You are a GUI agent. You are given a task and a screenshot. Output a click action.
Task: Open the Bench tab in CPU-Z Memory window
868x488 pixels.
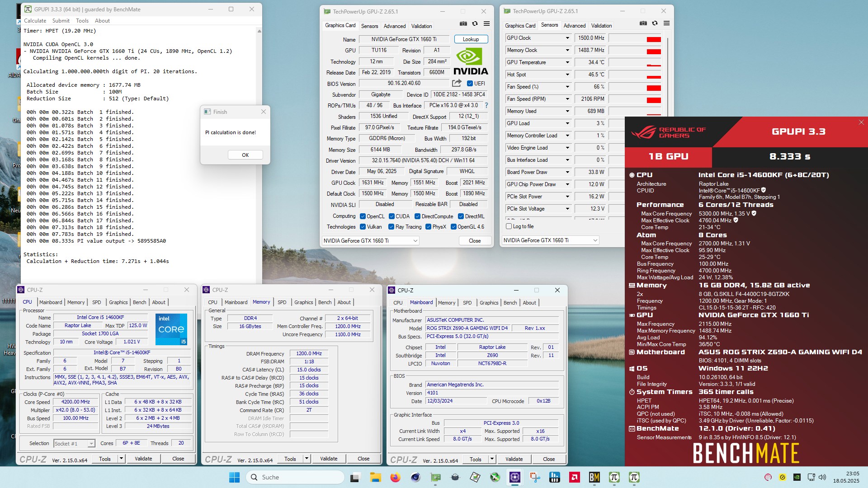click(x=325, y=302)
